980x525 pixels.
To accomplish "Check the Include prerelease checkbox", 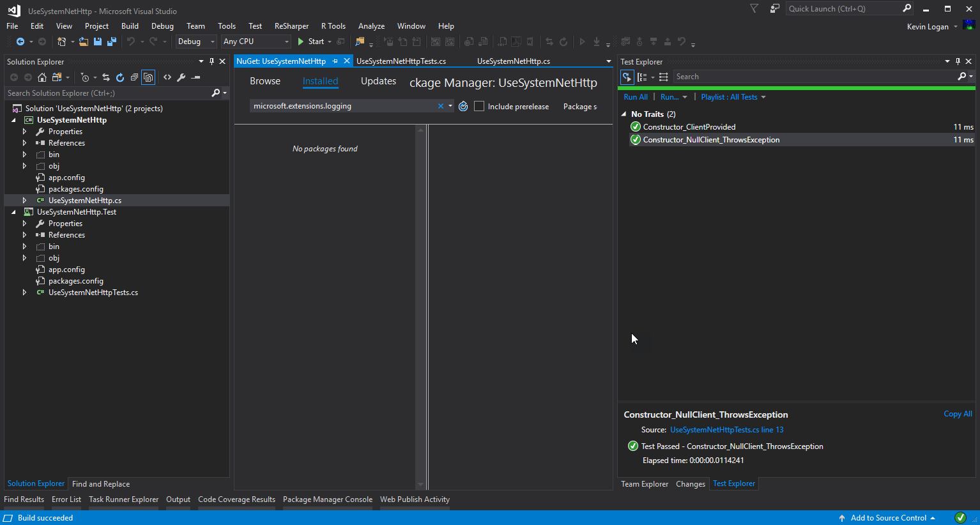I will coord(479,106).
